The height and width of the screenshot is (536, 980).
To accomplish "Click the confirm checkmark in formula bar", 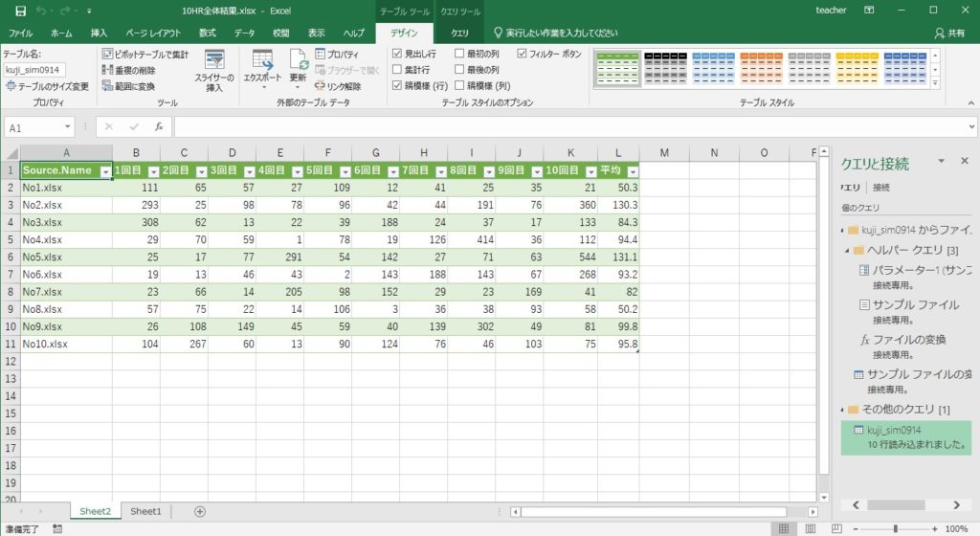I will click(134, 126).
